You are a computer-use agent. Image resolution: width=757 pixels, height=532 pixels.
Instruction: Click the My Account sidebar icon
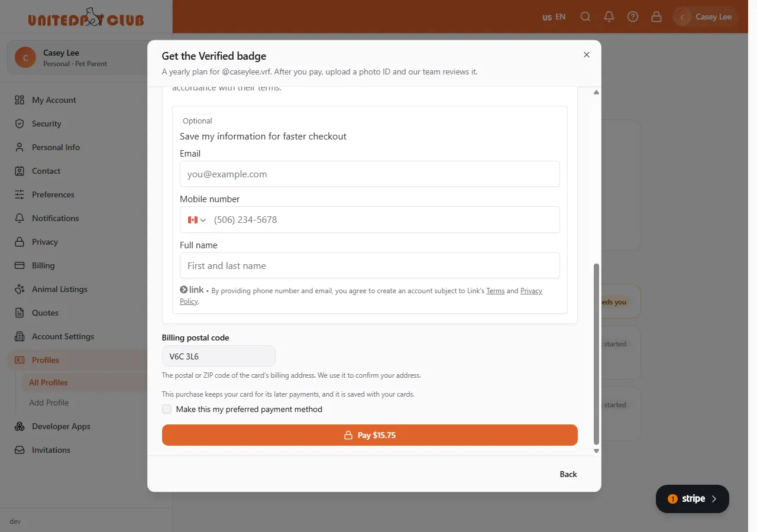pos(20,100)
